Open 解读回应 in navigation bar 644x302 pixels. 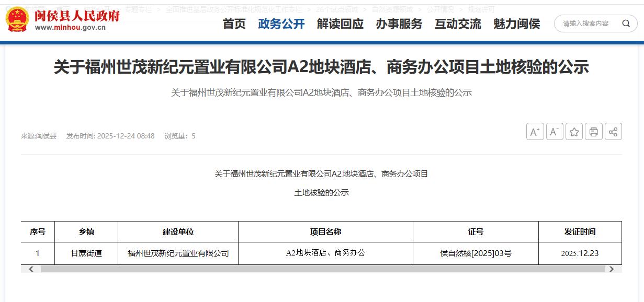pyautogui.click(x=340, y=24)
